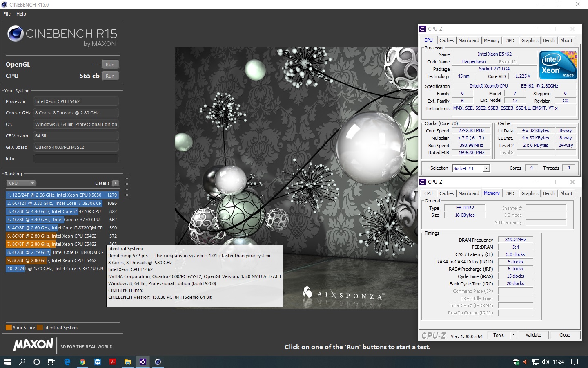Switch to Memory tab in upper CPU-Z
588x368 pixels.
(492, 40)
